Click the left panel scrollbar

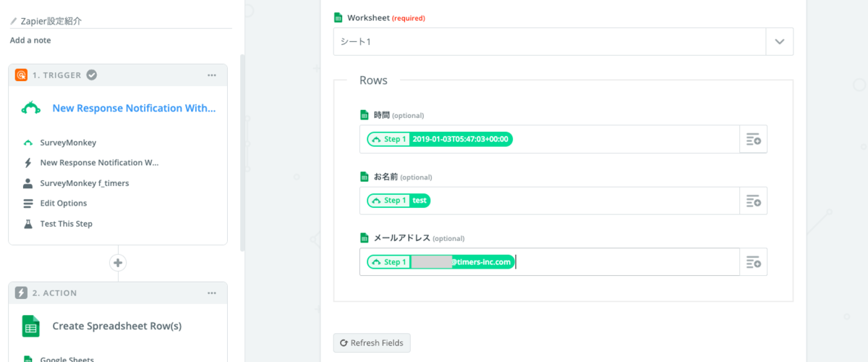pos(242,152)
